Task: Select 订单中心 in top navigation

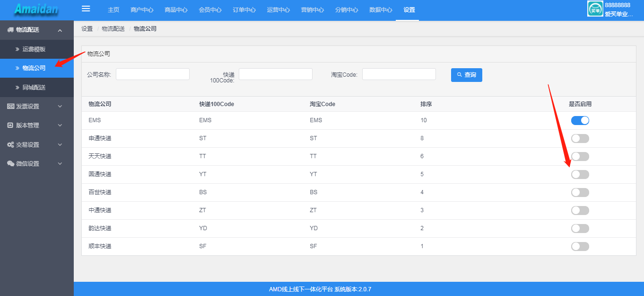Action: pyautogui.click(x=244, y=10)
